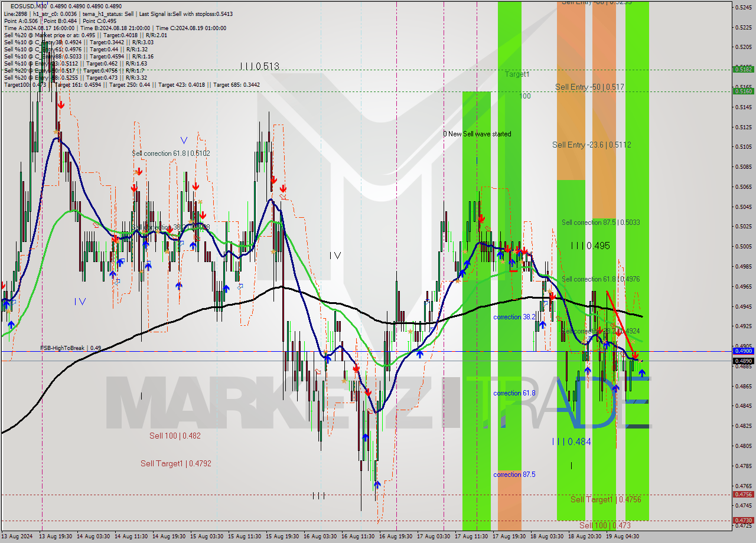Click '17 Aug 03:30' on time axis
756x543 pixels.
pos(434,537)
